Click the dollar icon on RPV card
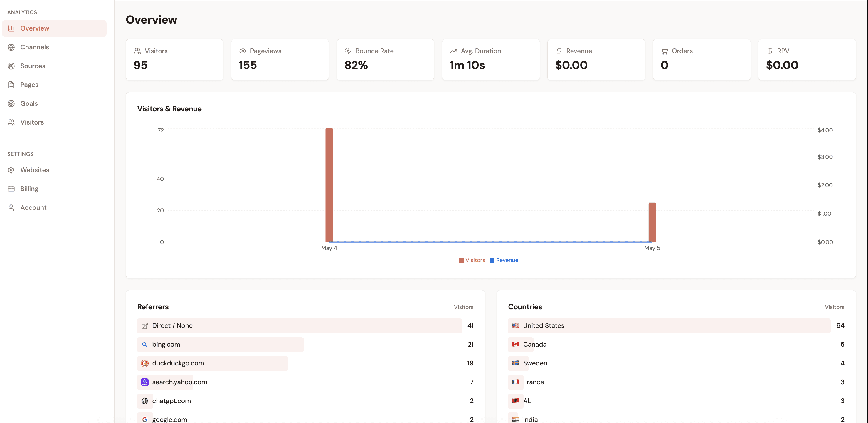The width and height of the screenshot is (868, 423). tap(770, 51)
